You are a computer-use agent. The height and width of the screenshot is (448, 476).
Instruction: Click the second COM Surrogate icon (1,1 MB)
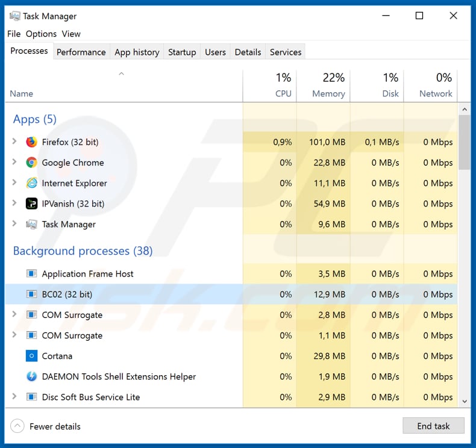pyautogui.click(x=31, y=335)
